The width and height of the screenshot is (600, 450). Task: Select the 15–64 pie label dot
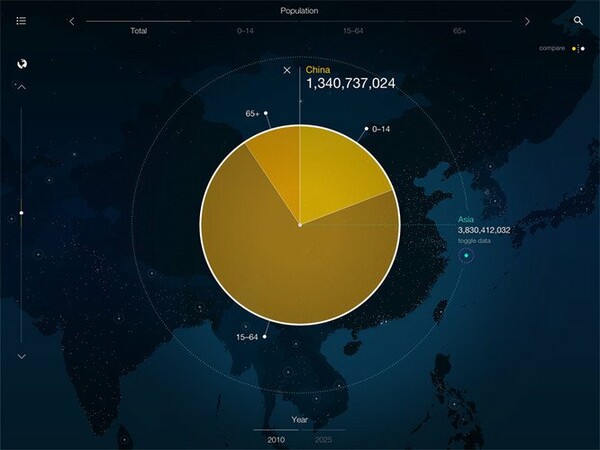click(264, 337)
